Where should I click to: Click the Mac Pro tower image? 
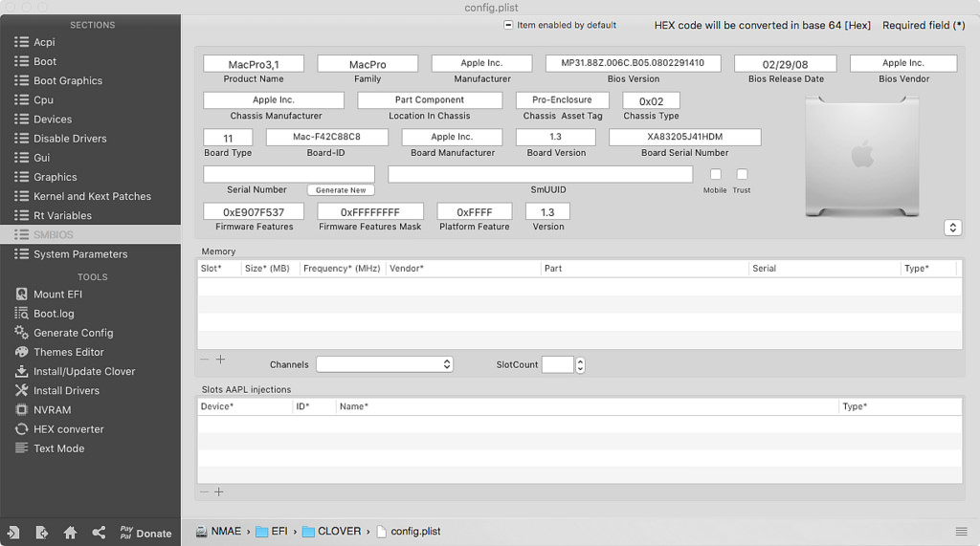click(862, 156)
